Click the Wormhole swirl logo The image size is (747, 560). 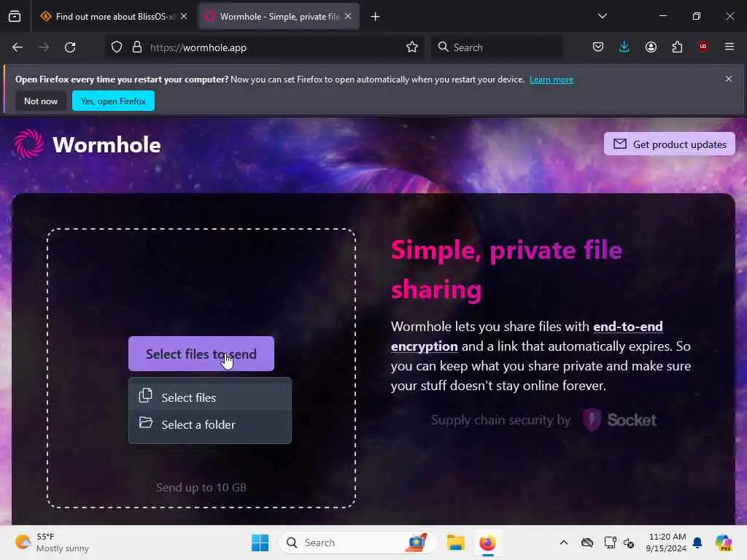click(28, 144)
